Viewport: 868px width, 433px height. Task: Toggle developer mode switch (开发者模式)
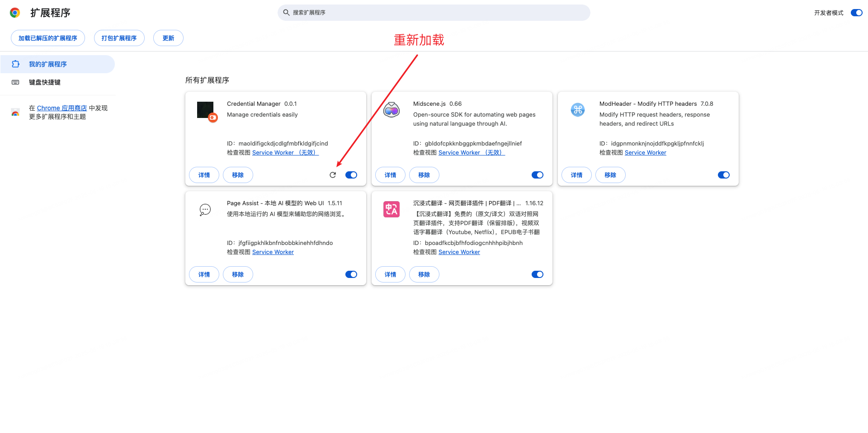pyautogui.click(x=857, y=13)
